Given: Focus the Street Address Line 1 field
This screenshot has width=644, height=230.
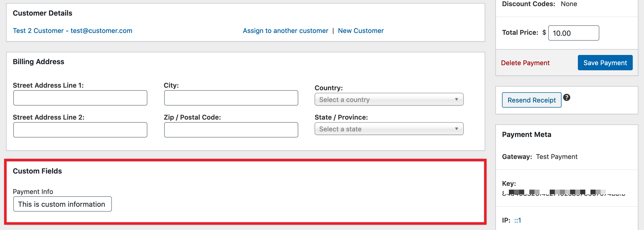Looking at the screenshot, I should pyautogui.click(x=80, y=98).
